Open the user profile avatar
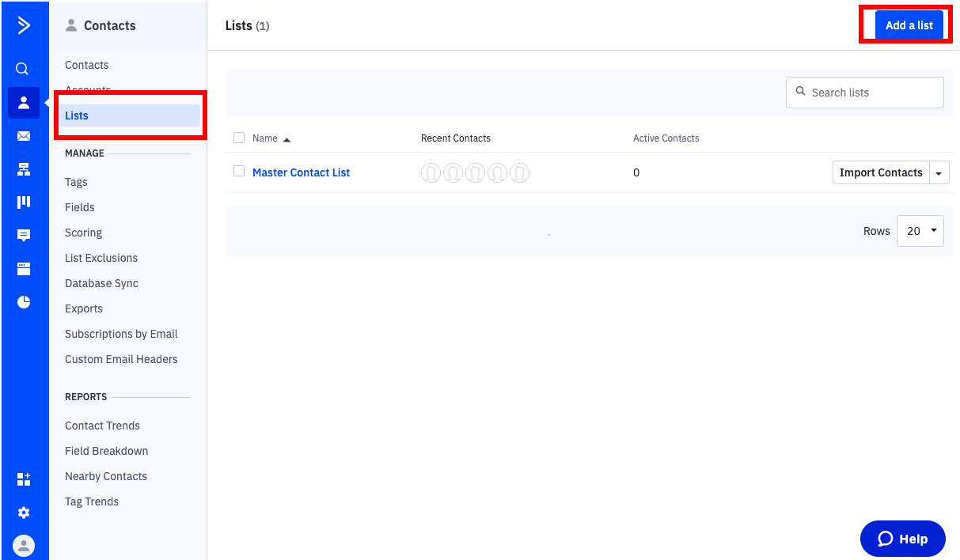 pos(24,546)
